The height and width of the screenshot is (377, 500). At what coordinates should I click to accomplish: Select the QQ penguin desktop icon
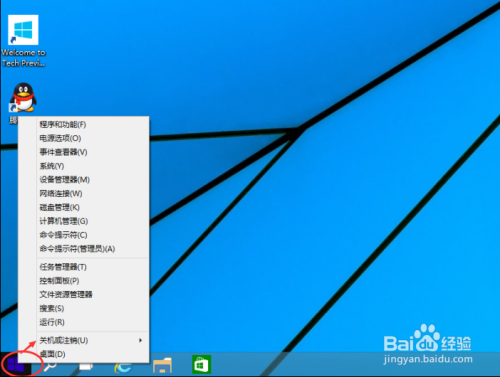pyautogui.click(x=23, y=97)
